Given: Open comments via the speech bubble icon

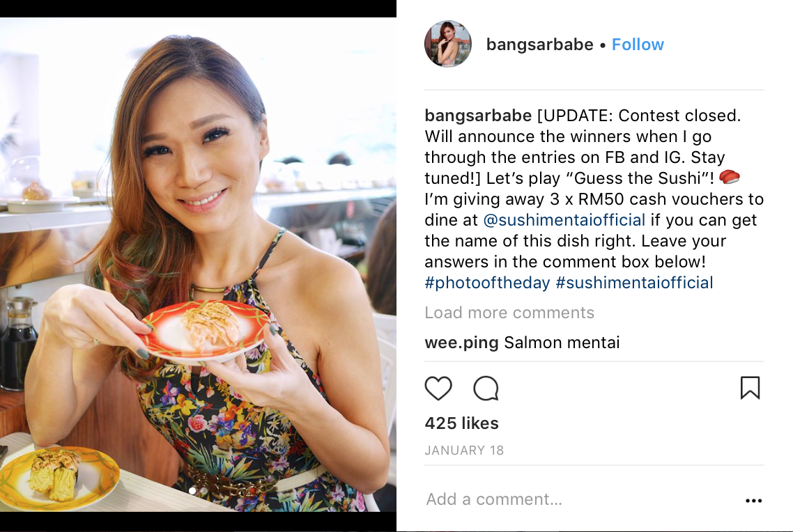Looking at the screenshot, I should [486, 388].
